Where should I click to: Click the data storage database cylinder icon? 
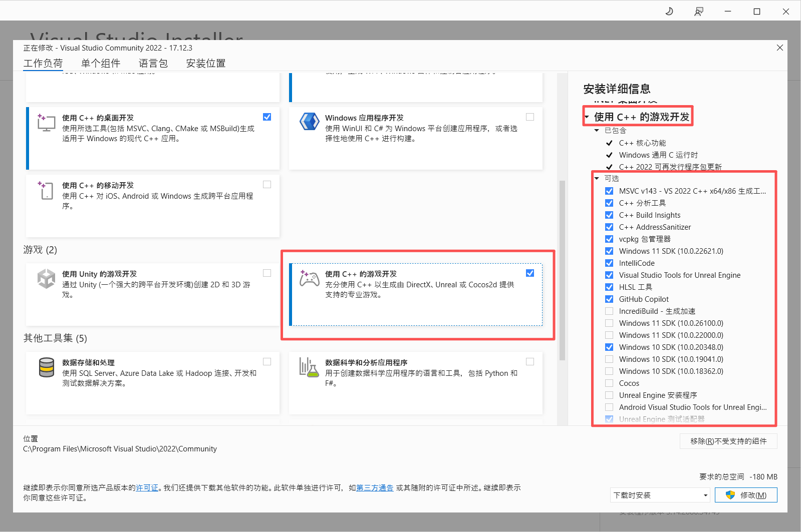tap(47, 367)
